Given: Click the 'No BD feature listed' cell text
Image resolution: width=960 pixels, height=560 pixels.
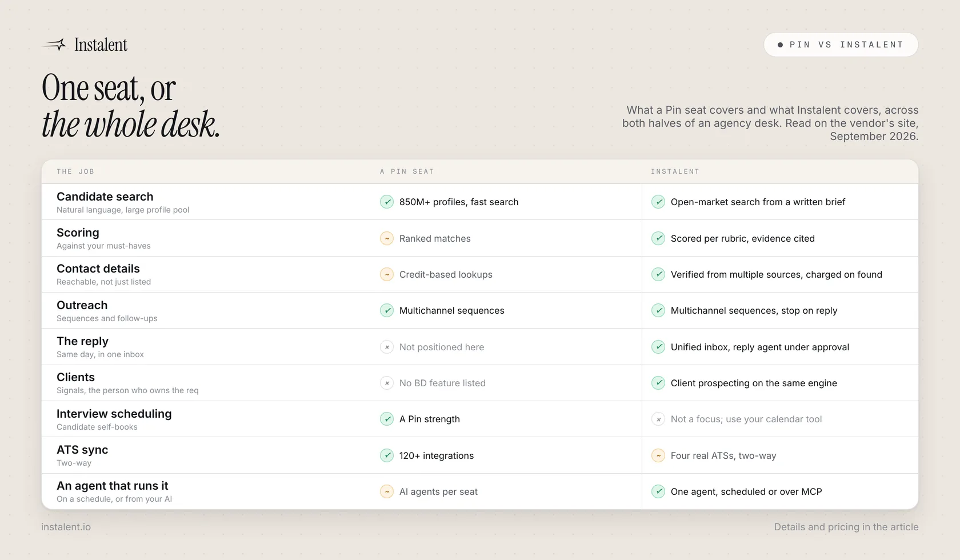Looking at the screenshot, I should tap(442, 383).
